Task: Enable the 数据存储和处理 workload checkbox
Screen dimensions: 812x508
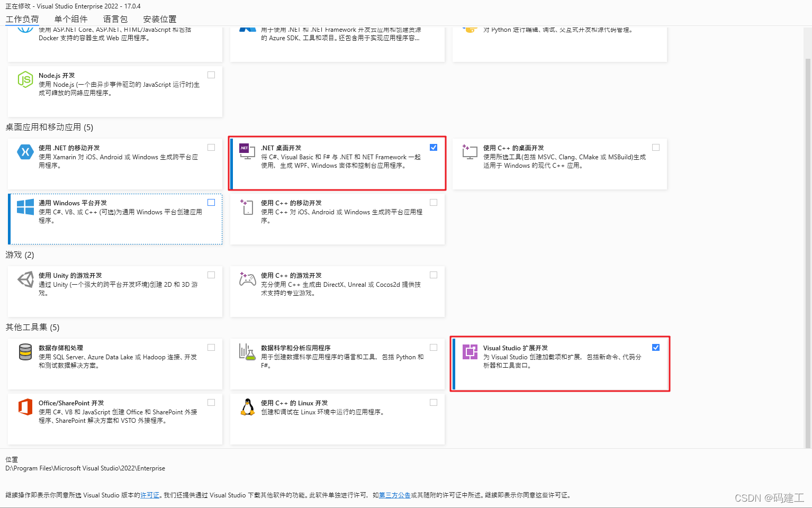Action: (x=211, y=348)
